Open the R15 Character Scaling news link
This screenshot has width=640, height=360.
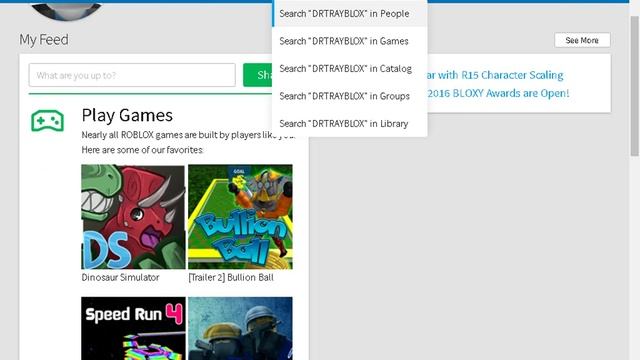495,75
